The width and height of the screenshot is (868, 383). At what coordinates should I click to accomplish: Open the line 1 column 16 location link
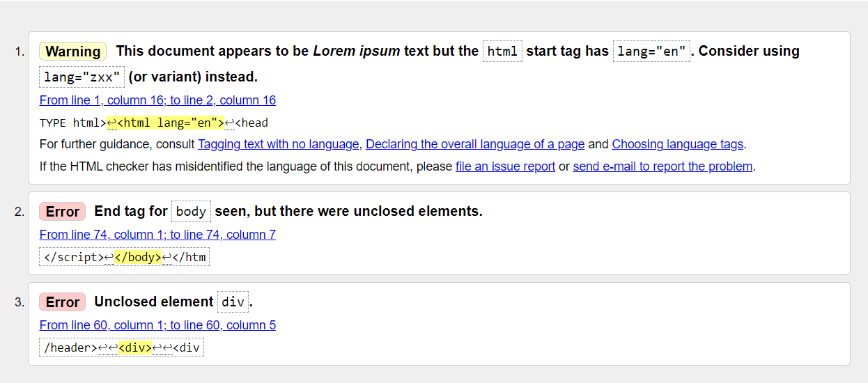tap(157, 100)
